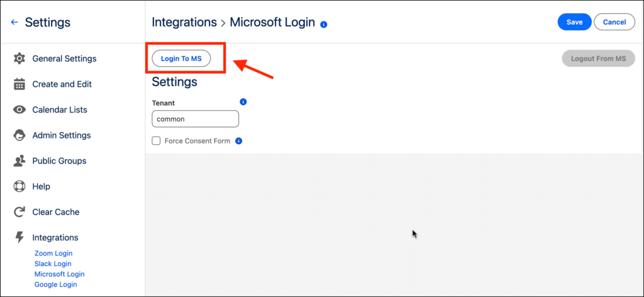The width and height of the screenshot is (644, 297).
Task: Click the Help lifebuoy icon
Action: [19, 187]
